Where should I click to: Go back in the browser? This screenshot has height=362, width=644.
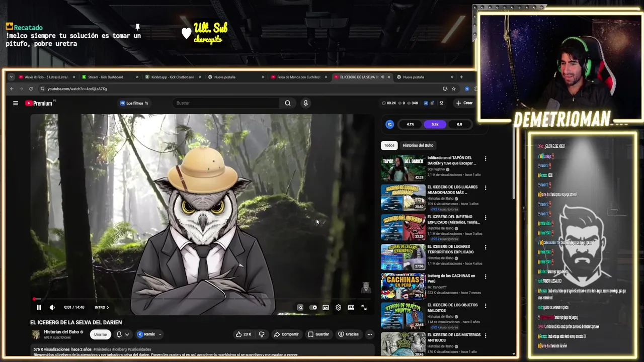tap(12, 88)
